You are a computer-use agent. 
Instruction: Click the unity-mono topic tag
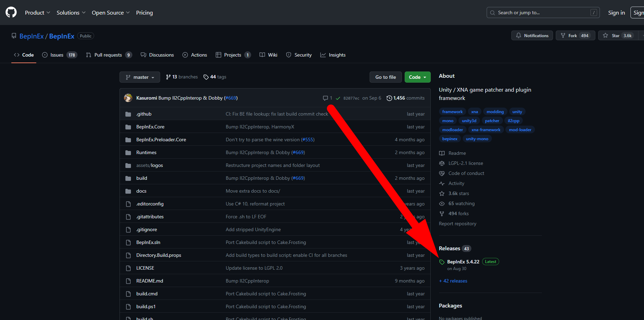click(477, 139)
